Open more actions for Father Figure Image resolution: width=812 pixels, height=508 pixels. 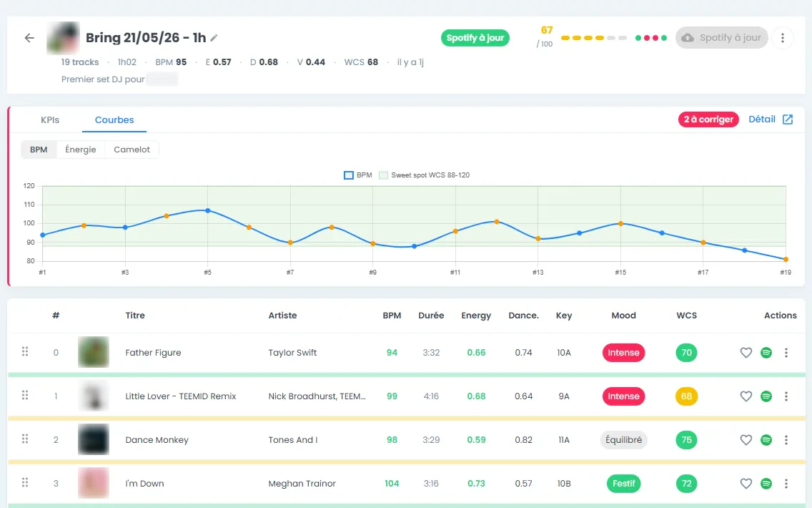click(786, 353)
